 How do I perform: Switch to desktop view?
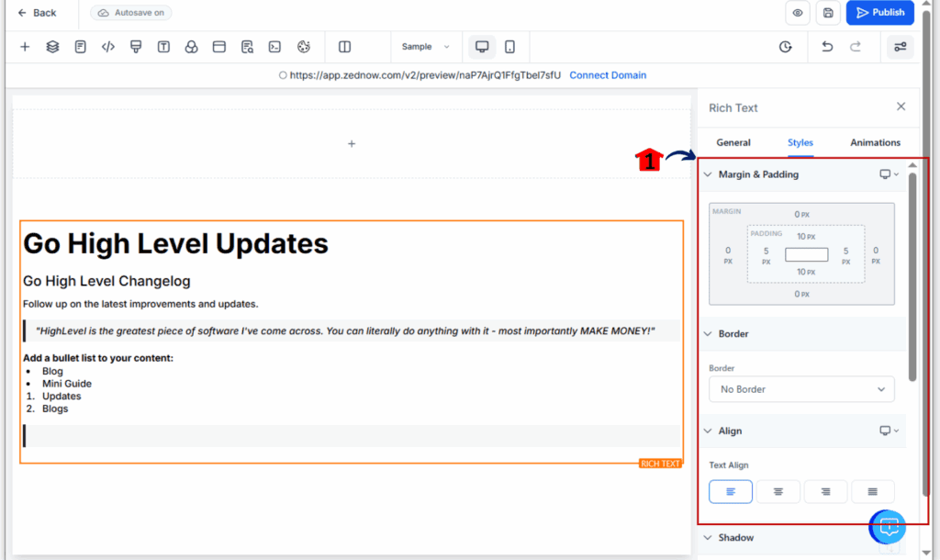point(482,47)
